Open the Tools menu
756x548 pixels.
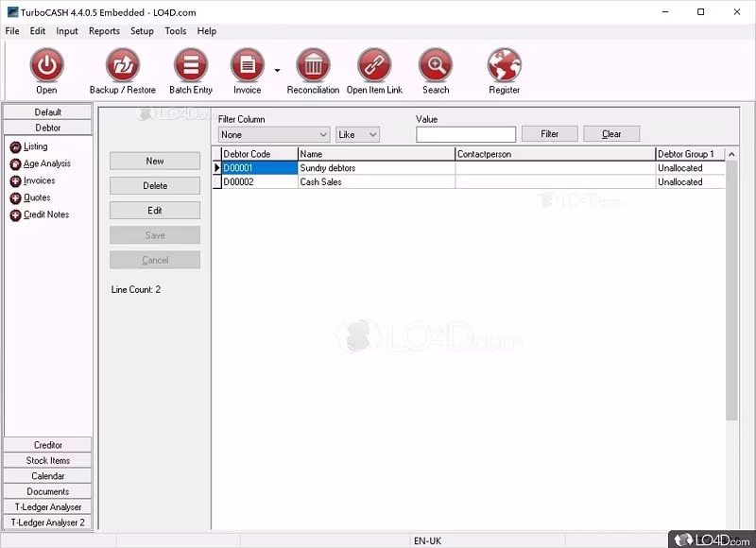(x=176, y=31)
